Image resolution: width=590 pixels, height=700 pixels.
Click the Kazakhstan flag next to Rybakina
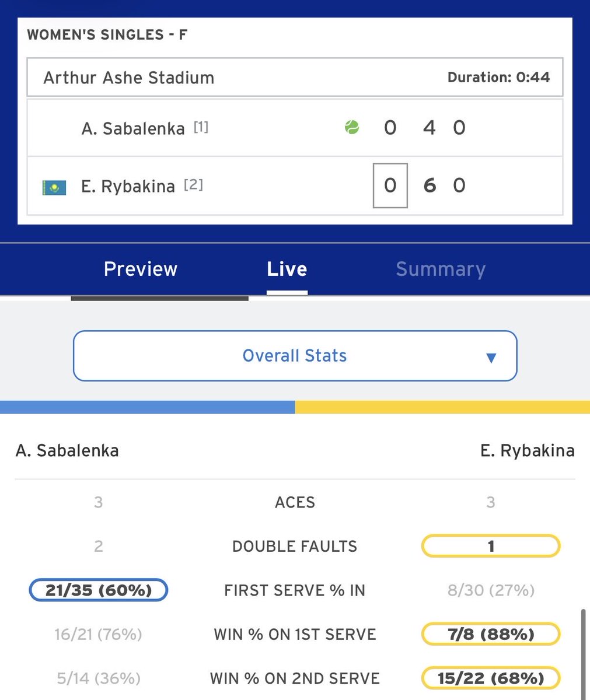pyautogui.click(x=54, y=187)
